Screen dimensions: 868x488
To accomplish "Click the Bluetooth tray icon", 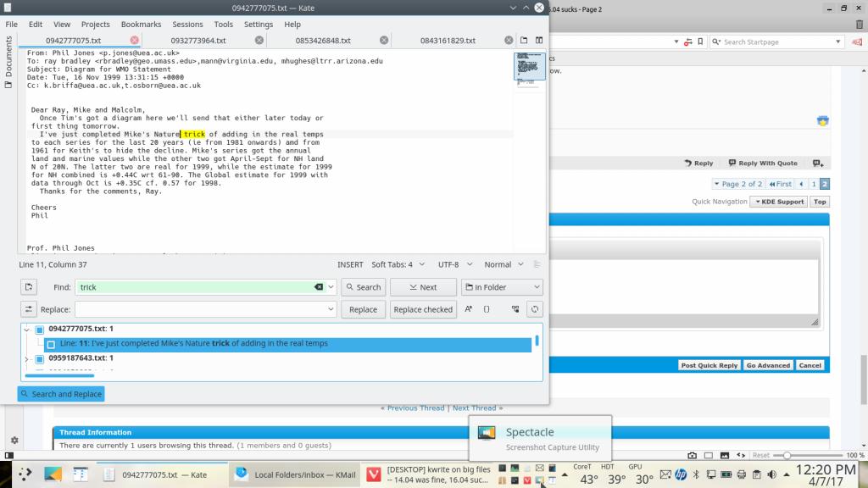I will pos(696,474).
